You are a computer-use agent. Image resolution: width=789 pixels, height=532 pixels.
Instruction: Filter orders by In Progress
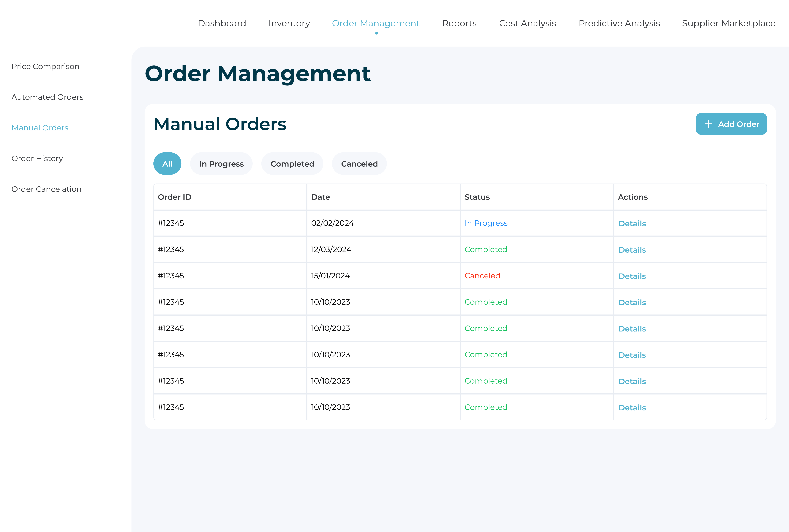(x=221, y=164)
